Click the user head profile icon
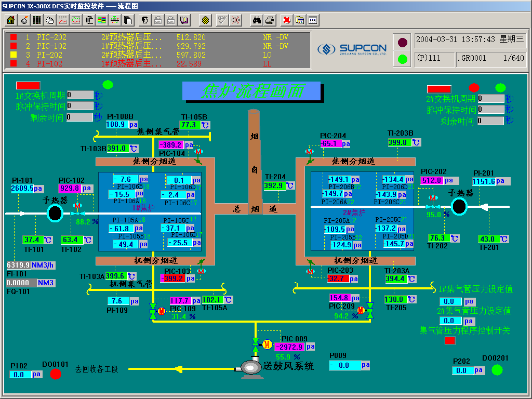This screenshot has width=532, height=399. pyautogui.click(x=145, y=20)
